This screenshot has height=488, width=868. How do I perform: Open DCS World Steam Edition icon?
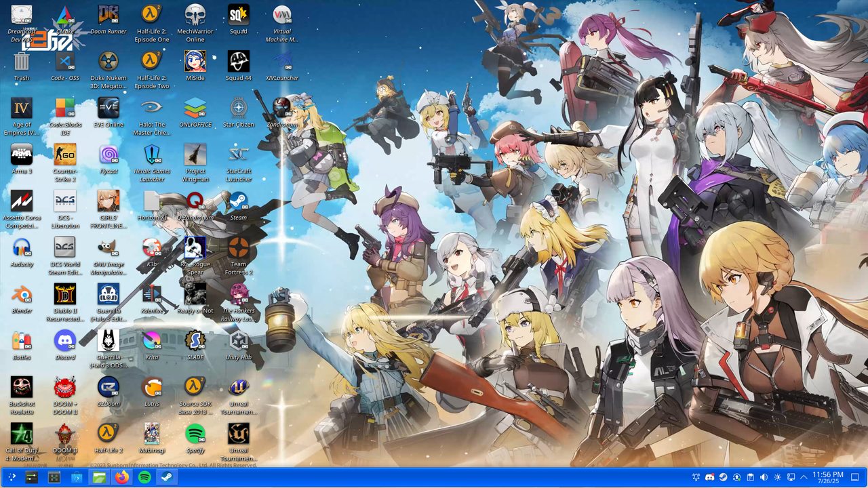coord(65,248)
